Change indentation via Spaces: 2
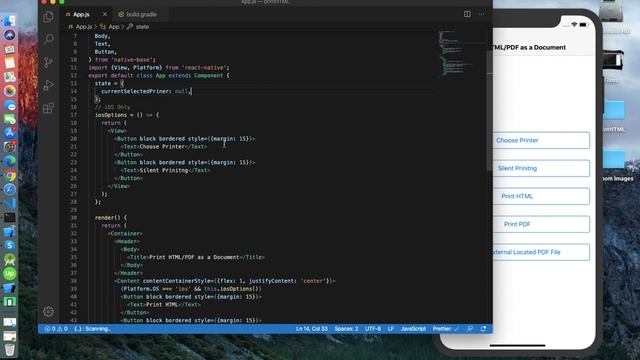The image size is (640, 360). pos(346,329)
